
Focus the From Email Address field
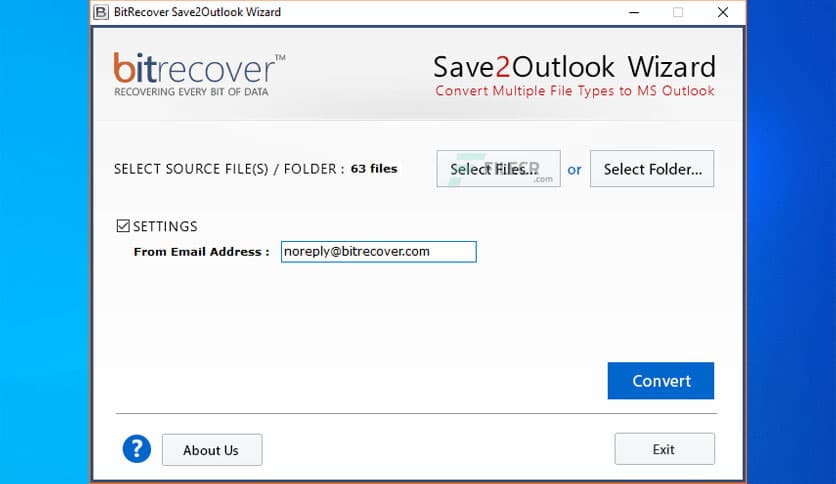tap(379, 252)
